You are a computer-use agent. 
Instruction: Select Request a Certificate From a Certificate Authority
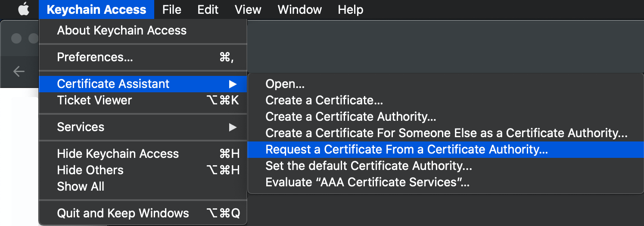click(x=446, y=149)
